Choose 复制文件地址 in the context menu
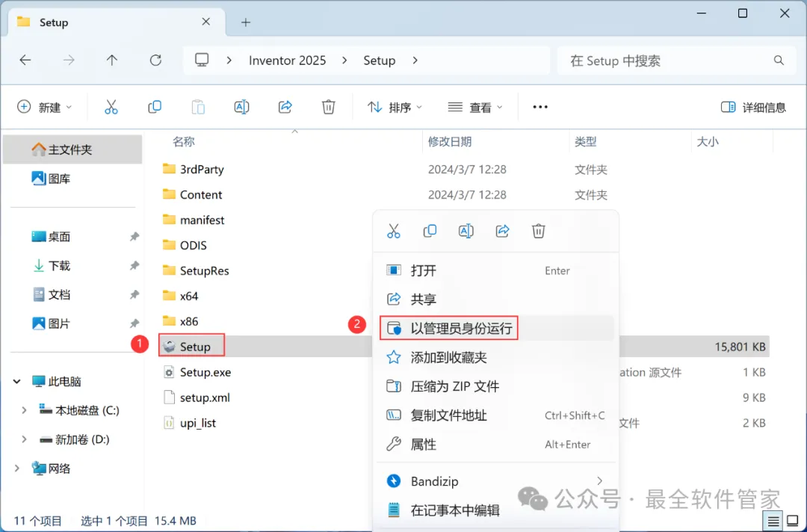The height and width of the screenshot is (532, 807). (x=496, y=415)
